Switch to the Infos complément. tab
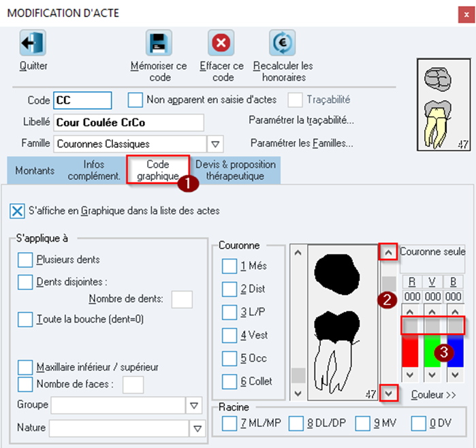 coord(94,170)
